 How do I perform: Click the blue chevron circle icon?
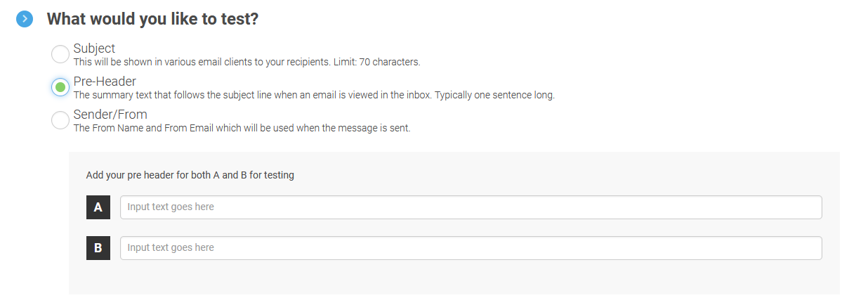(25, 19)
